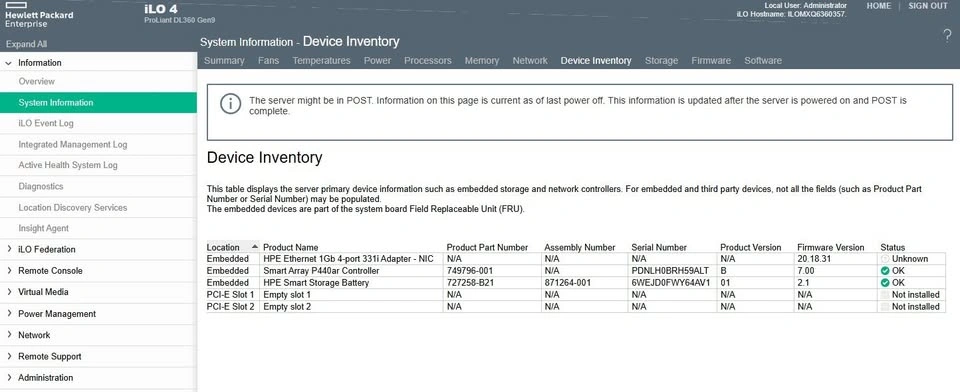This screenshot has height=392, width=960.
Task: Open Insight Agent in sidebar
Action: point(43,228)
